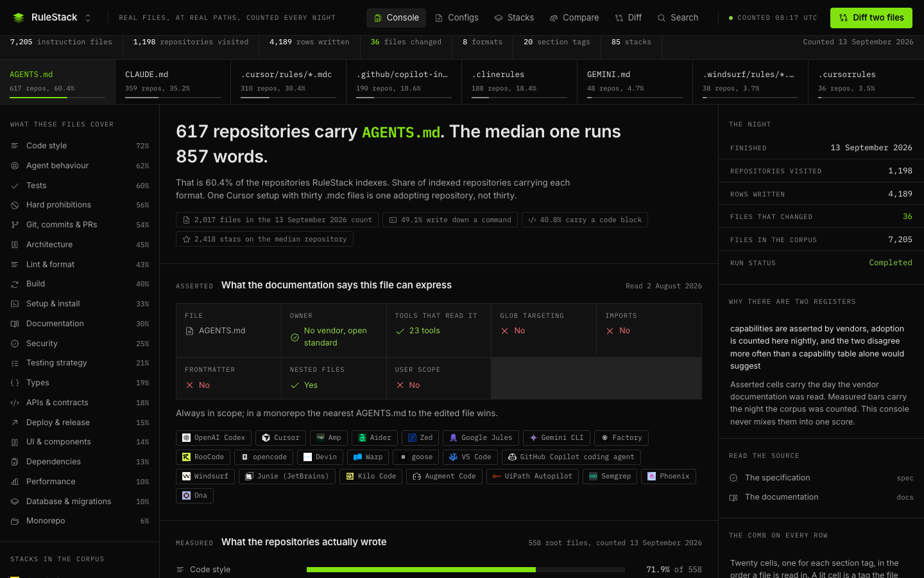
Task: Open the GEMINI.md format tab
Action: [635, 82]
